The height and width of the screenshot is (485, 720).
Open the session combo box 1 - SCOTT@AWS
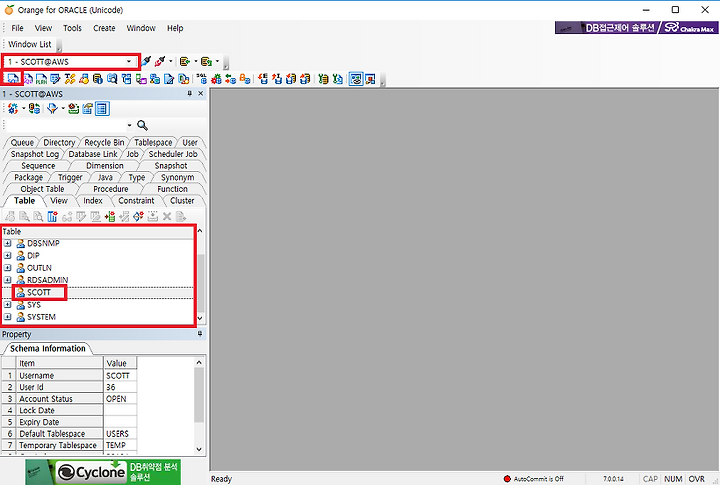pyautogui.click(x=70, y=62)
